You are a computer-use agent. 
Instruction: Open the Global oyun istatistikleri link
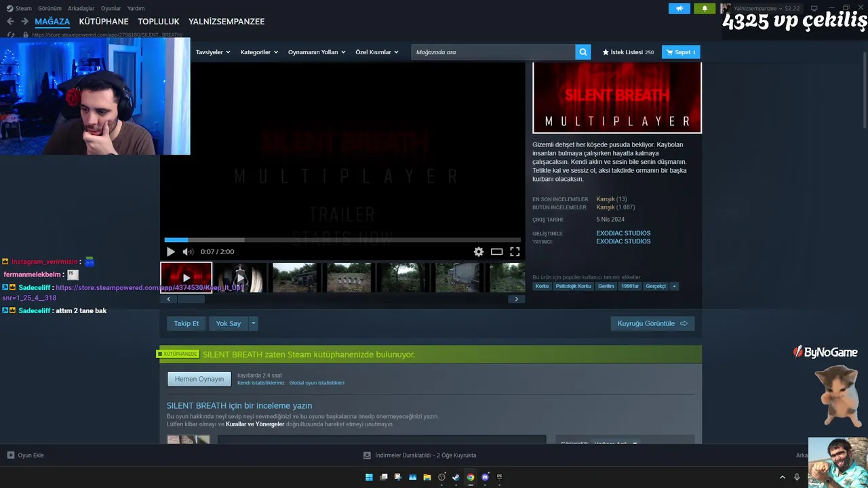click(x=317, y=383)
